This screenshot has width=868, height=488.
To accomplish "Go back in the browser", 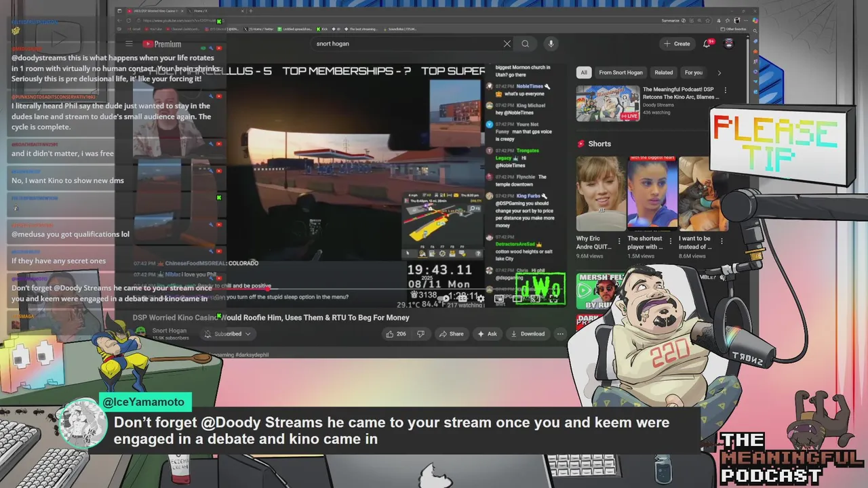I will pos(120,20).
